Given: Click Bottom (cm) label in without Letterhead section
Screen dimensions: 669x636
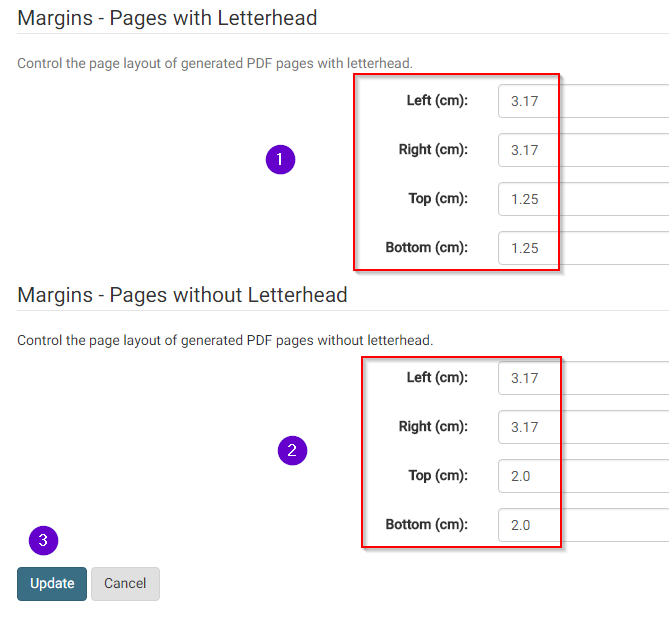Looking at the screenshot, I should click(427, 525).
